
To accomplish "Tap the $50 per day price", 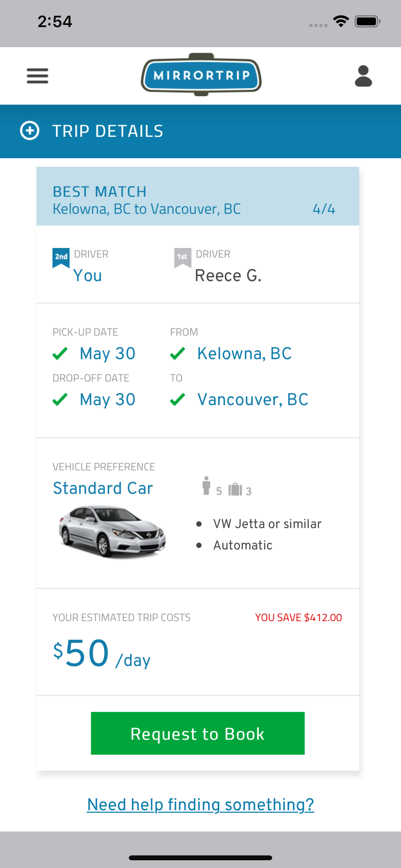I will click(x=101, y=654).
